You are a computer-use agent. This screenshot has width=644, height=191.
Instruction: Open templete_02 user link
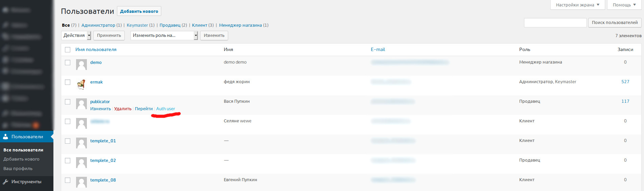click(x=103, y=161)
